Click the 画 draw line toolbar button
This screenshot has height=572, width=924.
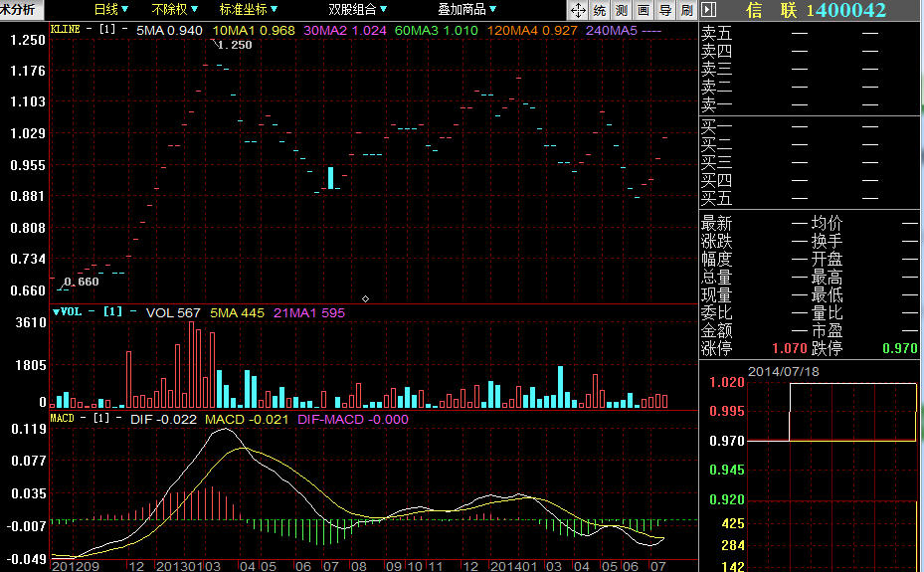pyautogui.click(x=644, y=10)
